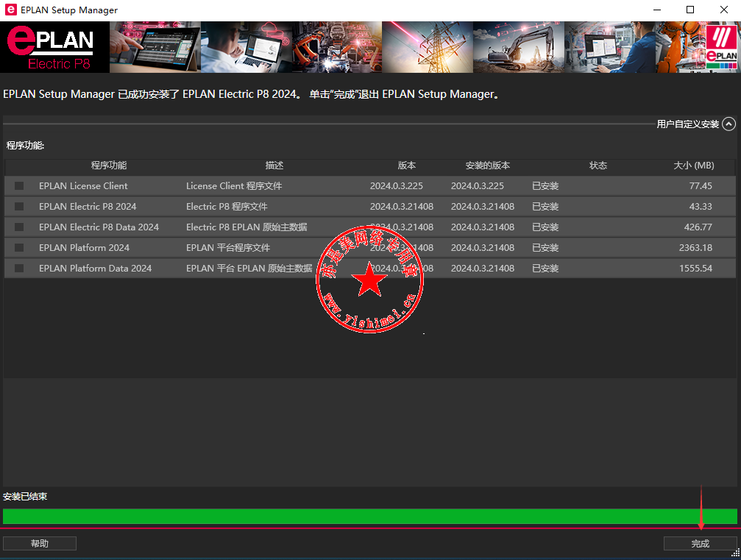This screenshot has width=741, height=560.
Task: Click the 状态 column header
Action: (x=598, y=166)
